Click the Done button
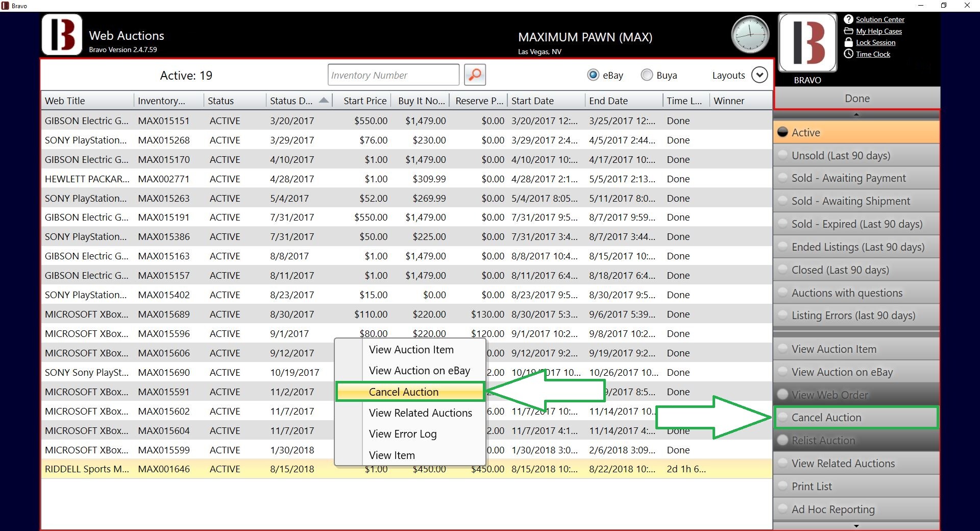 pos(857,99)
